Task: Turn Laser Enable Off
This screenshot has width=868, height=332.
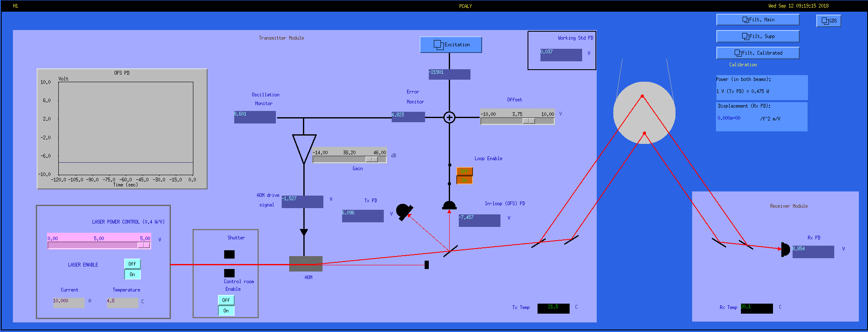Action: click(x=133, y=264)
